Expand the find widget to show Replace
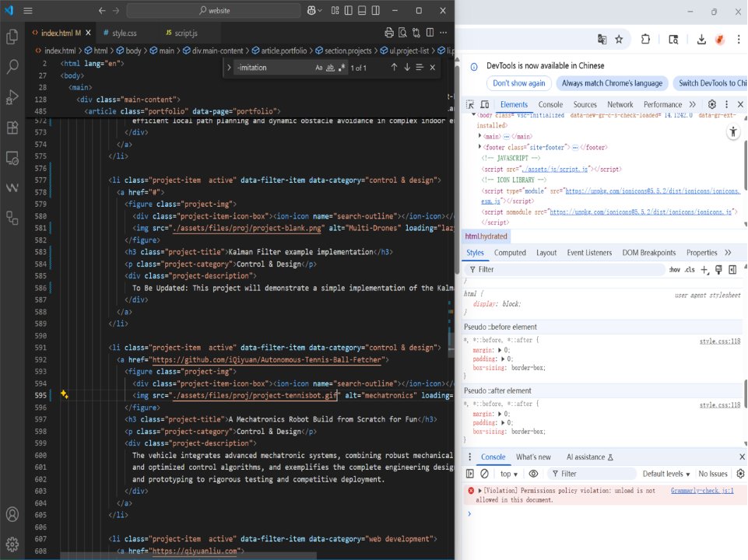The width and height of the screenshot is (748, 560). tap(230, 68)
